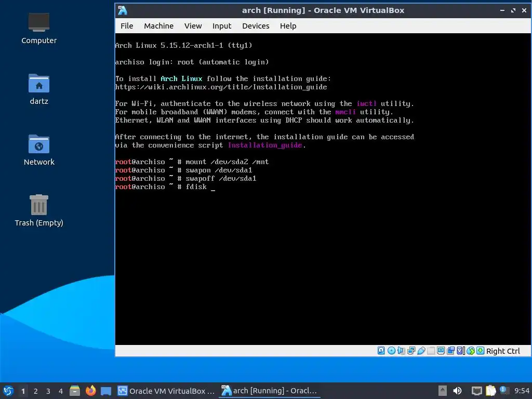Launch Firefox from the taskbar

pos(90,391)
